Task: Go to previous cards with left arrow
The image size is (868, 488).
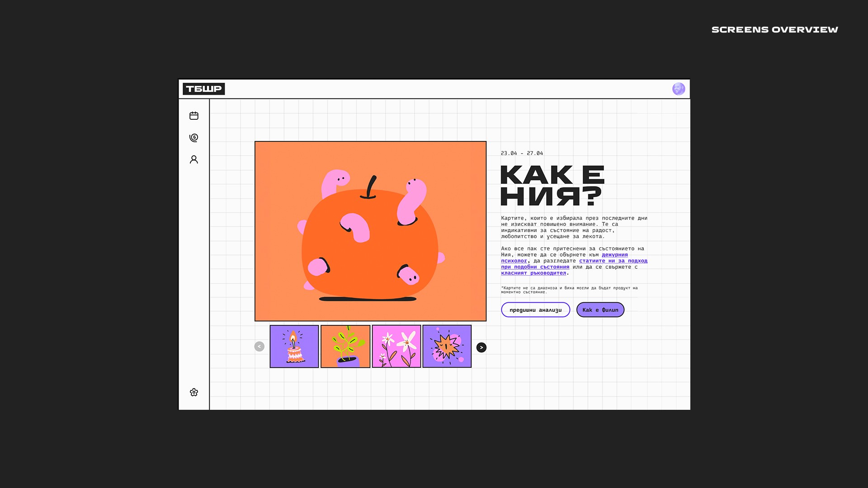Action: 259,347
